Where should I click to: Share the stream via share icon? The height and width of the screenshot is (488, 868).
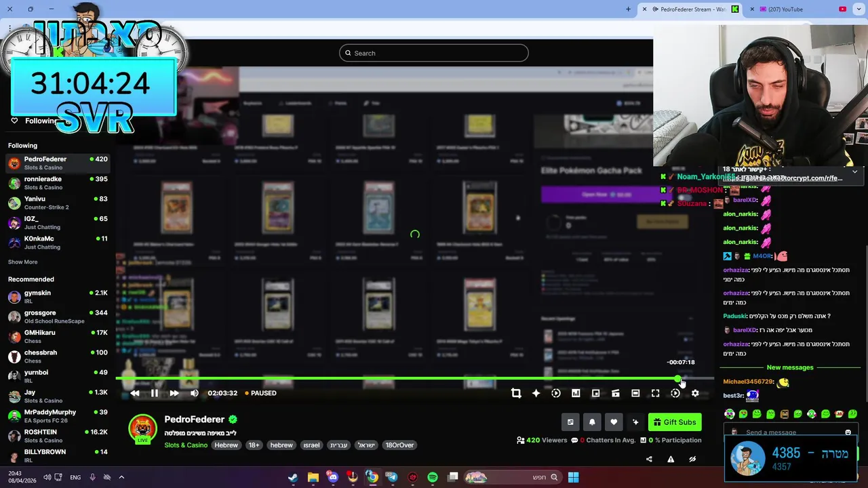pyautogui.click(x=649, y=459)
